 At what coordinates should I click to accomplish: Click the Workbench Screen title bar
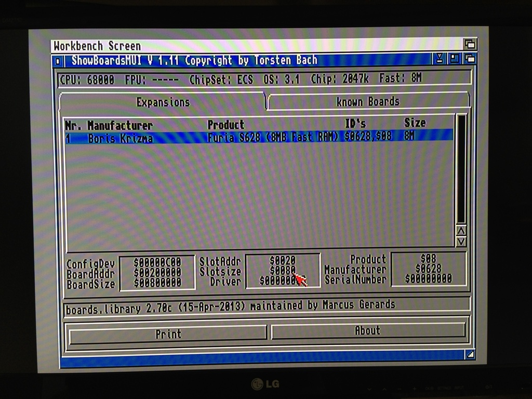[257, 45]
